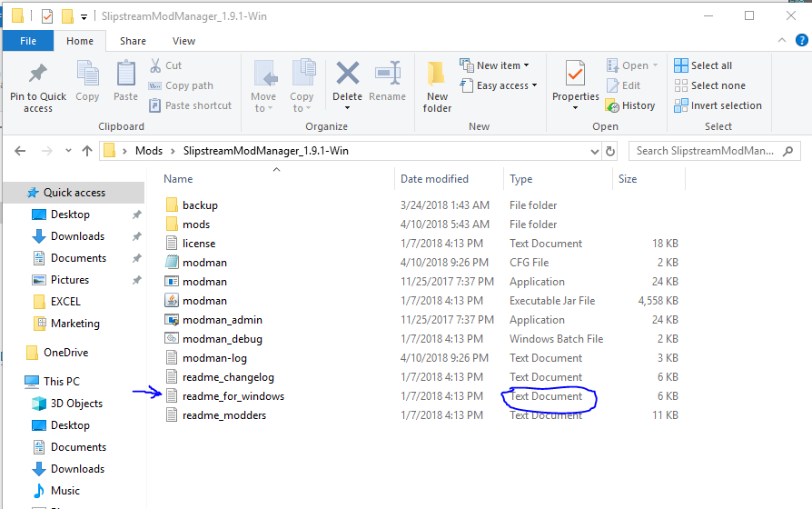Click the Properties checkmark icon
Viewport: 812px width, 509px height.
pyautogui.click(x=575, y=73)
